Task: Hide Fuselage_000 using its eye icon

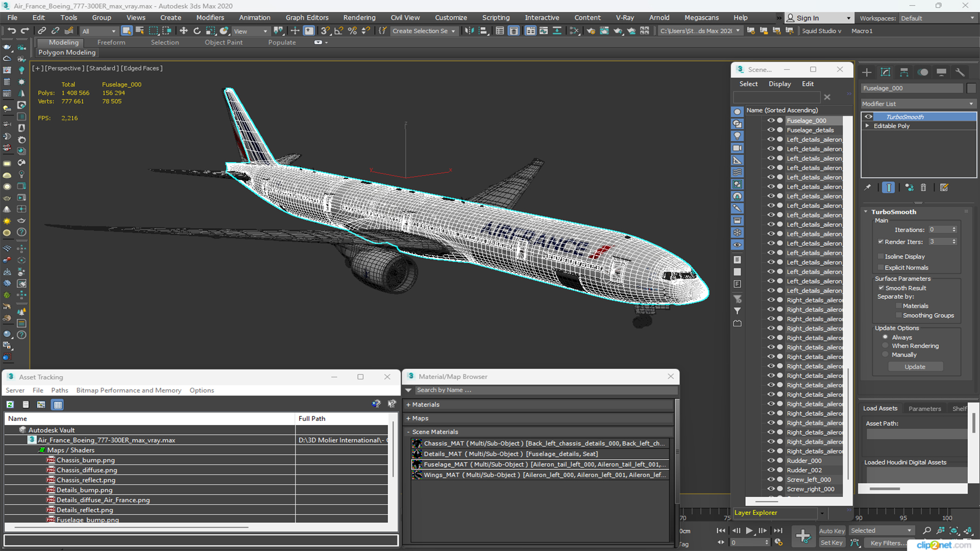Action: click(x=771, y=121)
